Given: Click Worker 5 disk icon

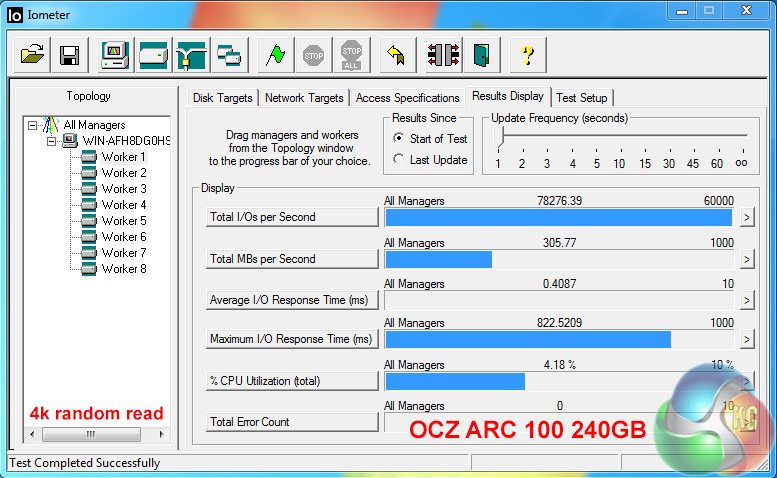Looking at the screenshot, I should pyautogui.click(x=89, y=221).
